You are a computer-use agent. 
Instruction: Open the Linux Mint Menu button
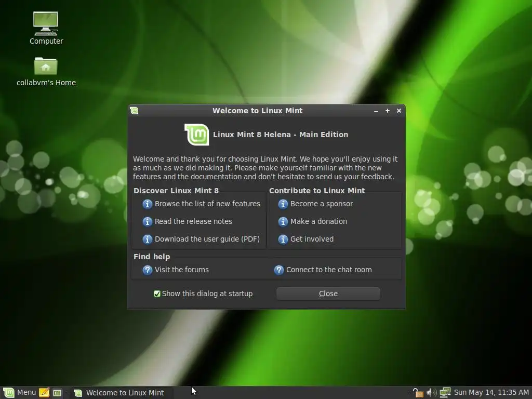tap(19, 393)
